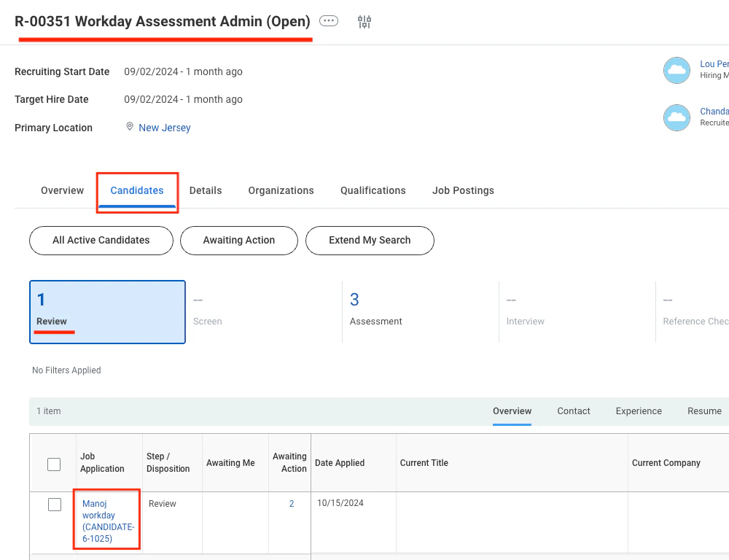The image size is (729, 560).
Task: Open related actions ellipsis next to requisition title
Action: pyautogui.click(x=329, y=21)
